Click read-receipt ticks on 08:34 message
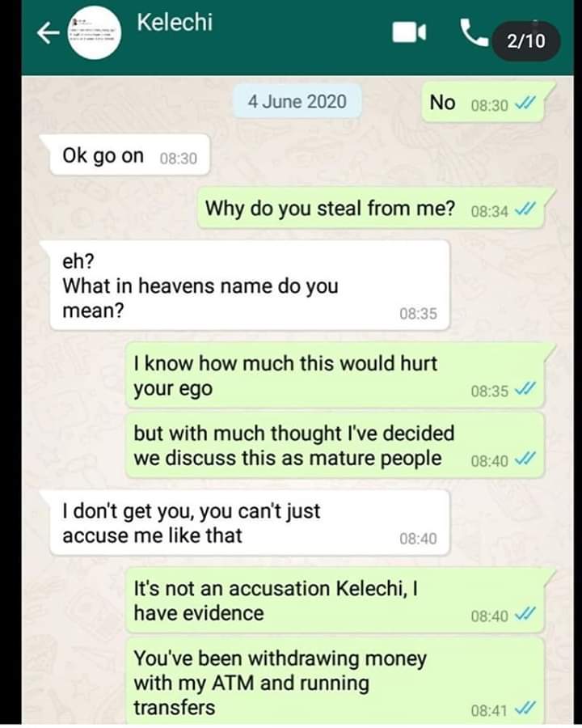Viewport: 582px width, 728px height. pos(526,210)
